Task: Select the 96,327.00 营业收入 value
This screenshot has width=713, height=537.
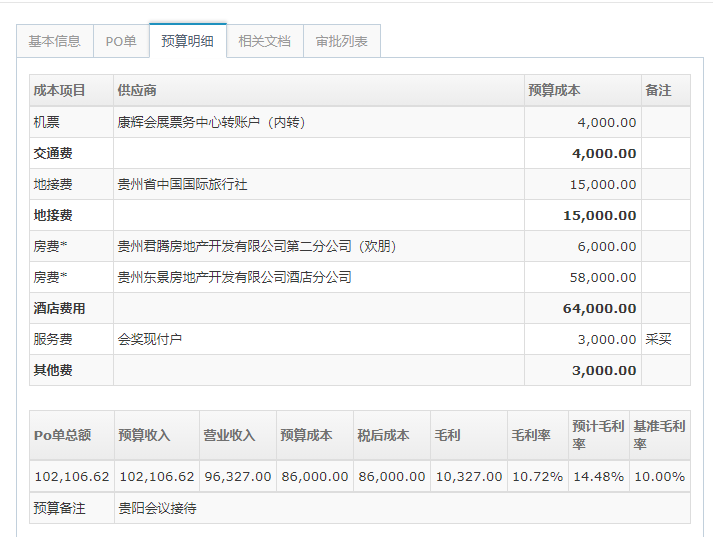Action: (x=238, y=476)
